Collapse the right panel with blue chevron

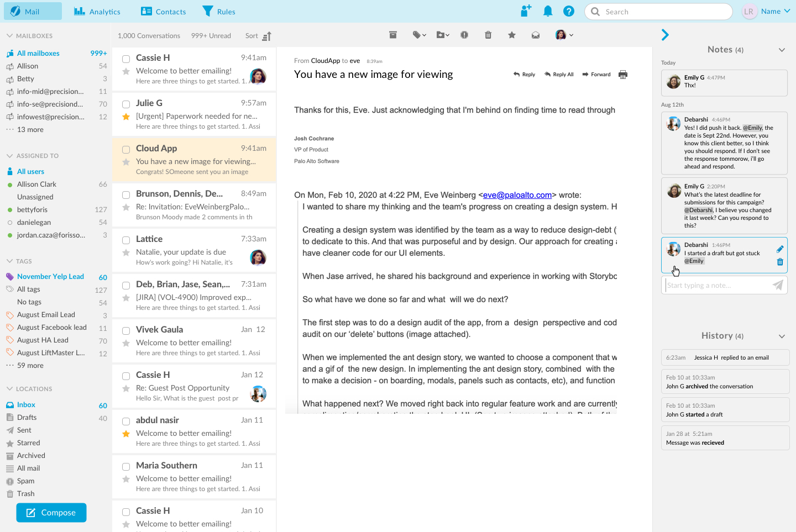tap(665, 35)
